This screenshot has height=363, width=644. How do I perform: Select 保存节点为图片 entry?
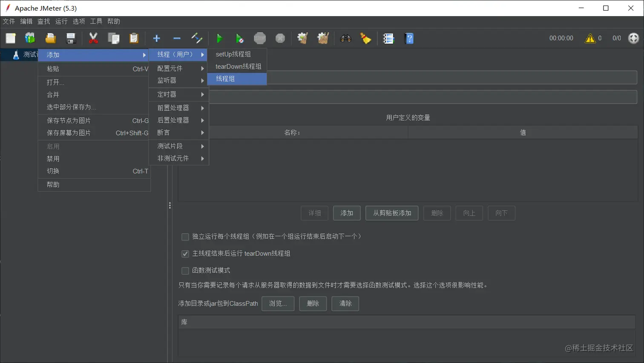pos(94,121)
